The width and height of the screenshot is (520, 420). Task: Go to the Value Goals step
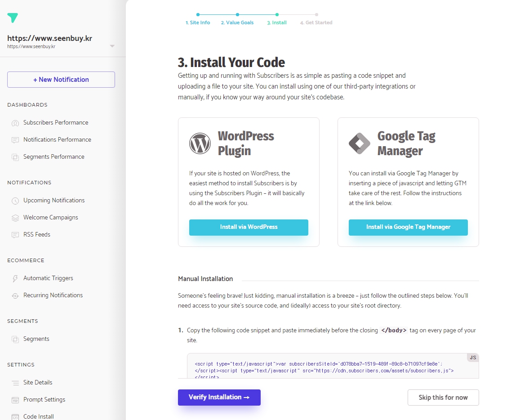tap(237, 22)
